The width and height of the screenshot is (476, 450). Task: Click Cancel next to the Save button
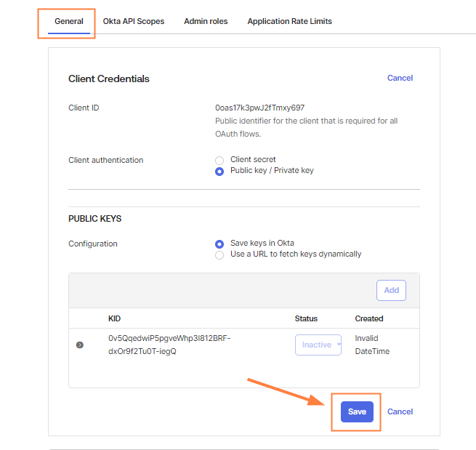point(400,411)
